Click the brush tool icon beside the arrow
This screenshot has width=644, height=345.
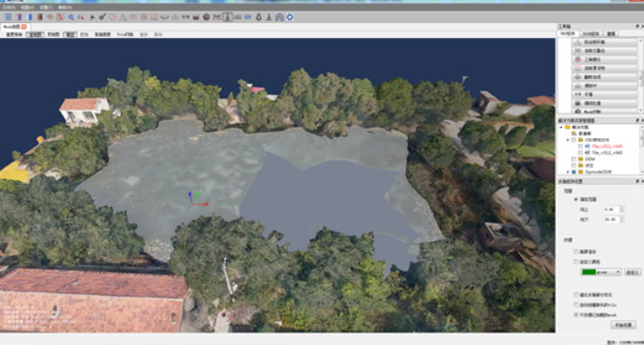(x=102, y=17)
